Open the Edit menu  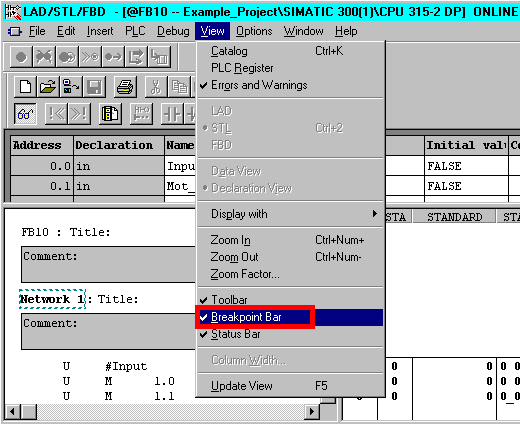point(66,31)
